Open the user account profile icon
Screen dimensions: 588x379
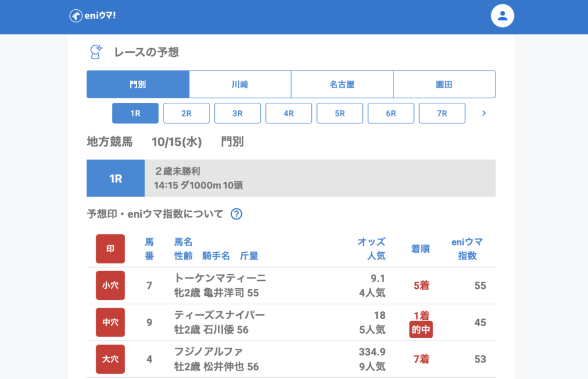coord(502,16)
